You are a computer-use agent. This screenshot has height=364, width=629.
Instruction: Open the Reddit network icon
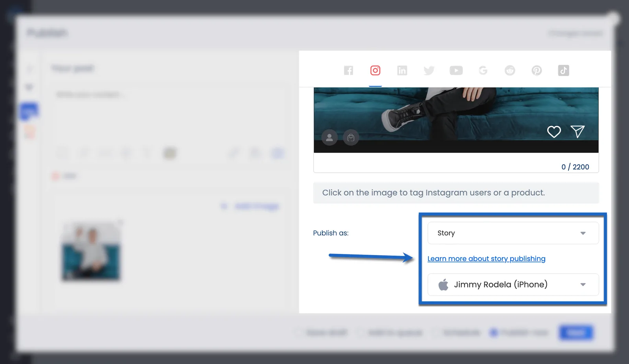pyautogui.click(x=510, y=70)
